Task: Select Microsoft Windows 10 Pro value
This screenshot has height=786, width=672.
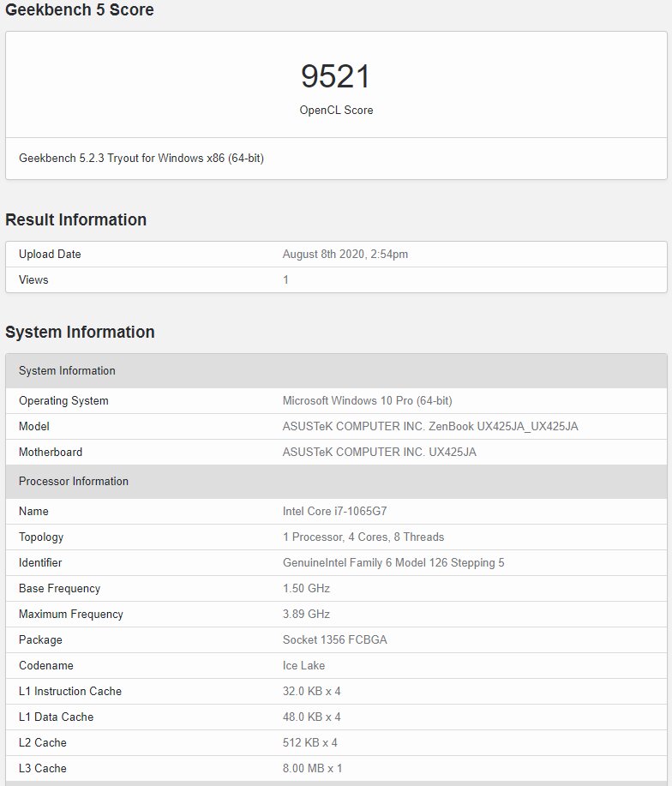Action: [368, 401]
